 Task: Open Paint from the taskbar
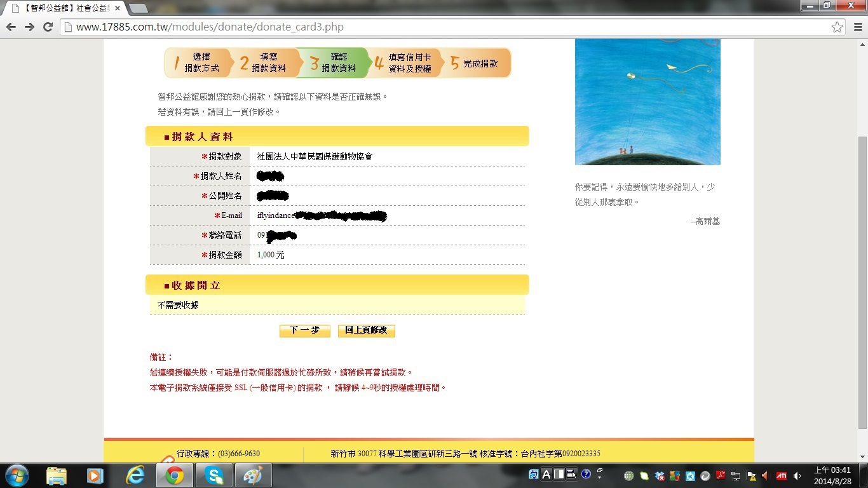pyautogui.click(x=254, y=475)
